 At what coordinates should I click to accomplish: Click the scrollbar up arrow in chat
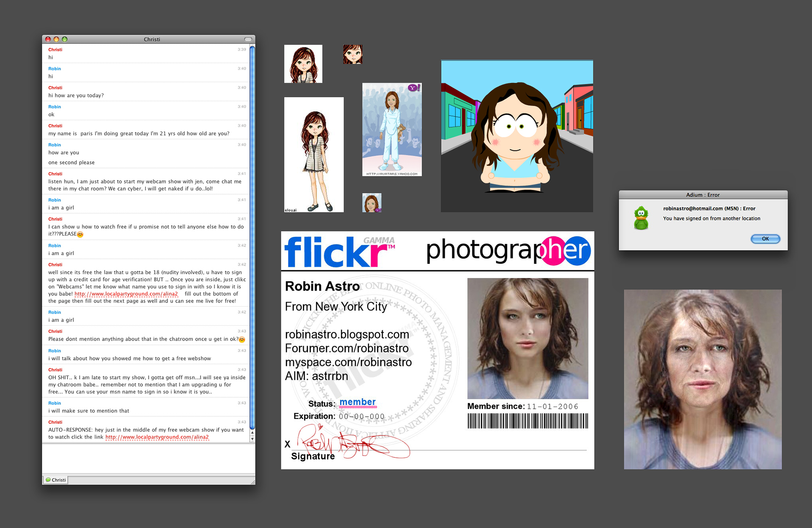(252, 433)
